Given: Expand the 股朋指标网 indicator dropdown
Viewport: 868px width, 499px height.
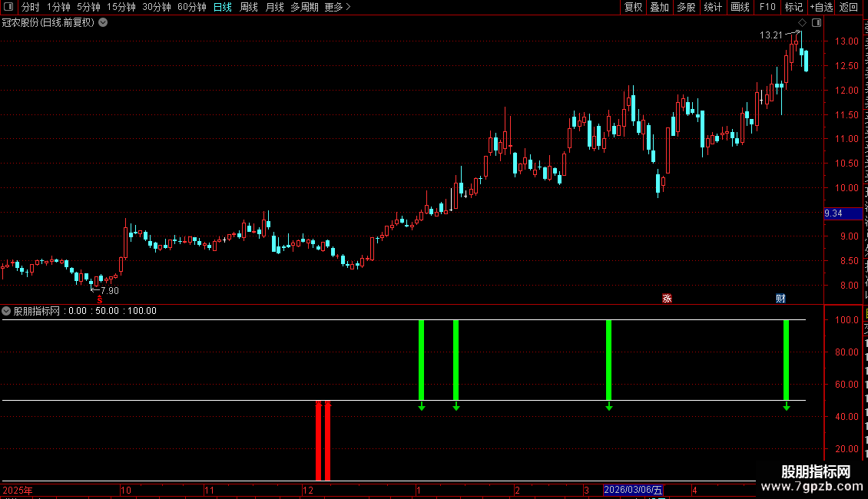Looking at the screenshot, I should click(6, 311).
